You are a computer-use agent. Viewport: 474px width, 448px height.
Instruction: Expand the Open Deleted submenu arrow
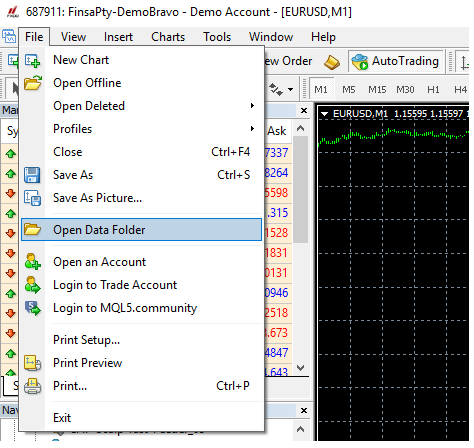[252, 106]
